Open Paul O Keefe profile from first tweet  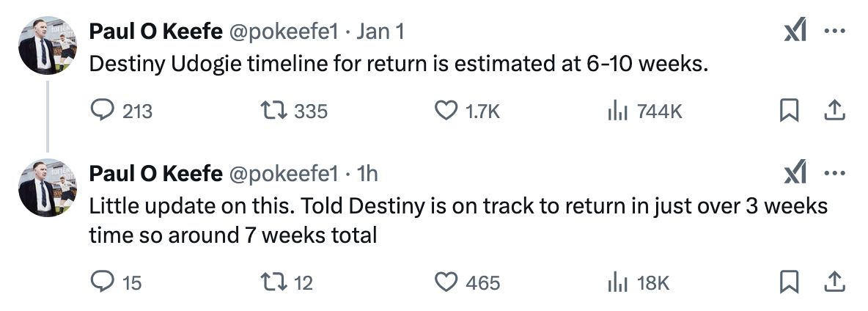coord(155,32)
